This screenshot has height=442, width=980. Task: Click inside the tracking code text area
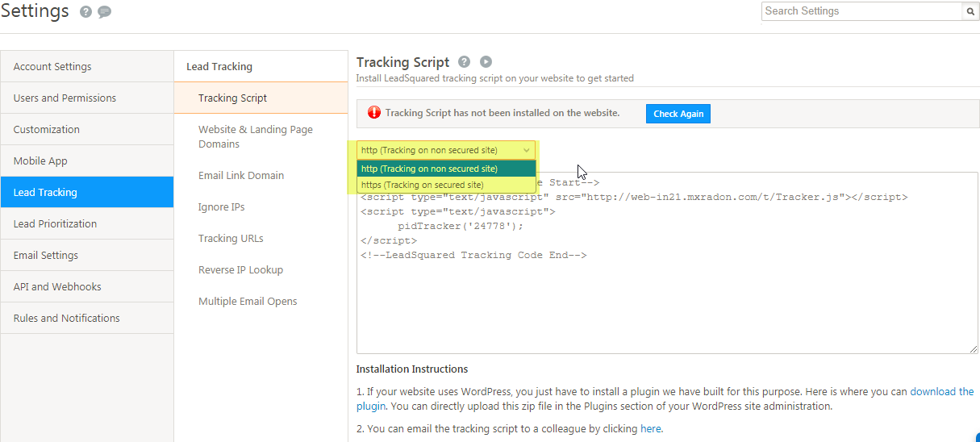(x=666, y=306)
